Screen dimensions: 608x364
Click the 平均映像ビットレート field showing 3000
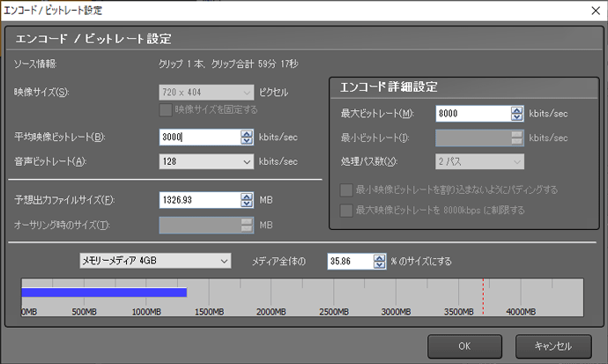198,137
